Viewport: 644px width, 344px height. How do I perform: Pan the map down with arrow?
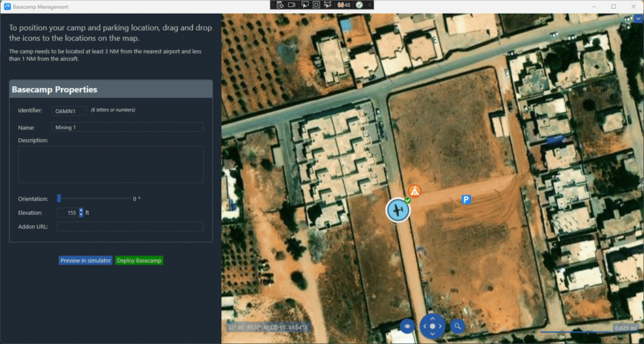tap(432, 334)
